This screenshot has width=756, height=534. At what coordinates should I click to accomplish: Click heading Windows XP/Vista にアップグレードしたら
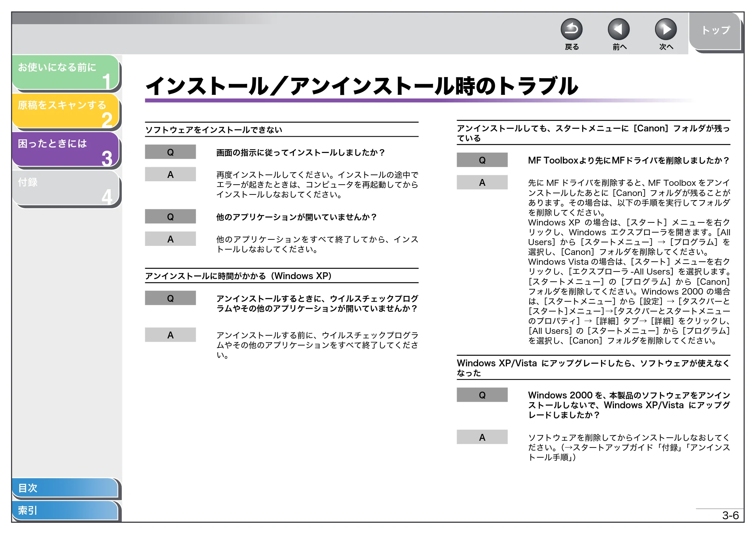[x=593, y=368]
